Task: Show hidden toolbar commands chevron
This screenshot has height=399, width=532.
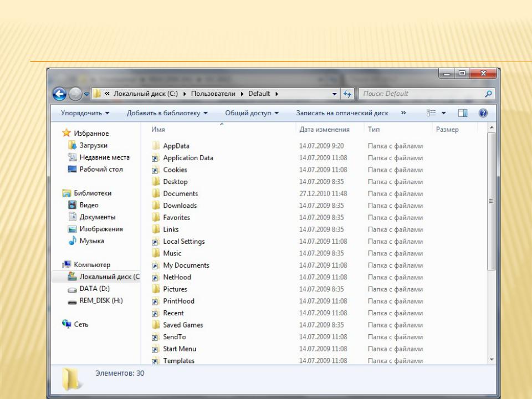Action: coord(403,113)
